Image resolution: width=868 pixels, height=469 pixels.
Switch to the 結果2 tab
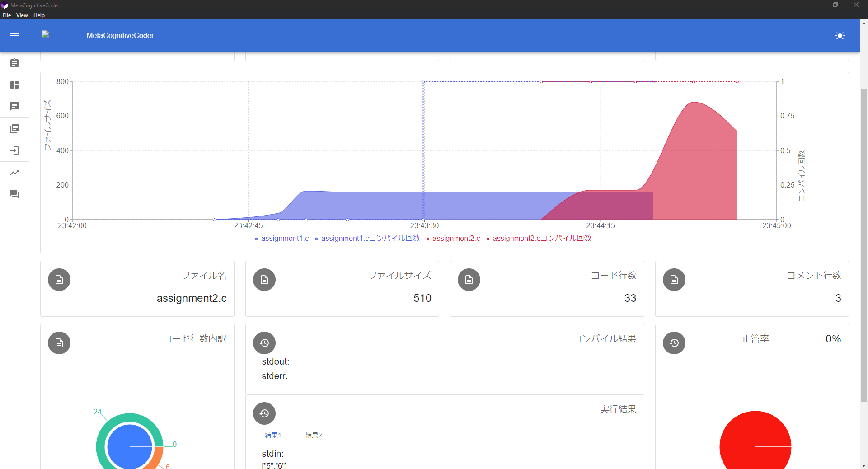point(314,435)
